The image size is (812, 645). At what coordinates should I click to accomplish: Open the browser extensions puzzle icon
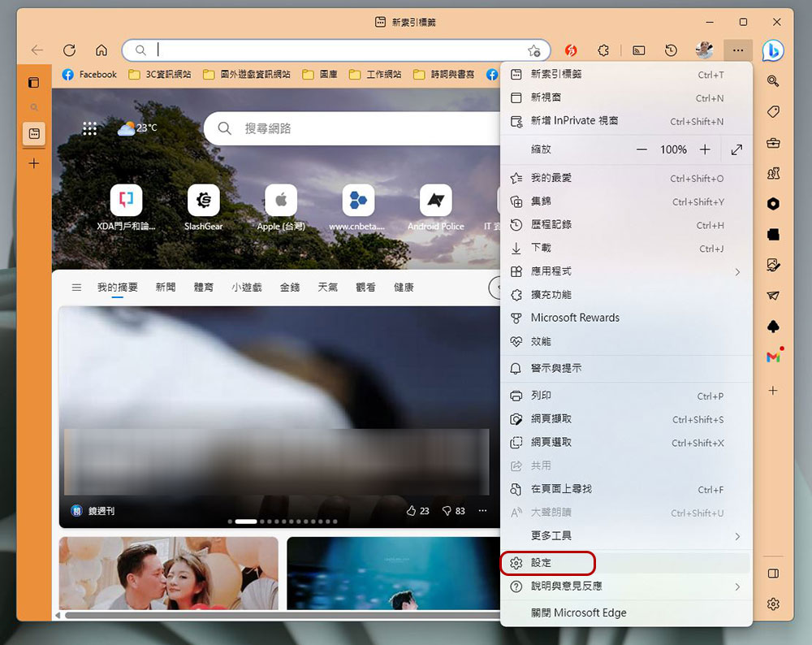(x=603, y=50)
